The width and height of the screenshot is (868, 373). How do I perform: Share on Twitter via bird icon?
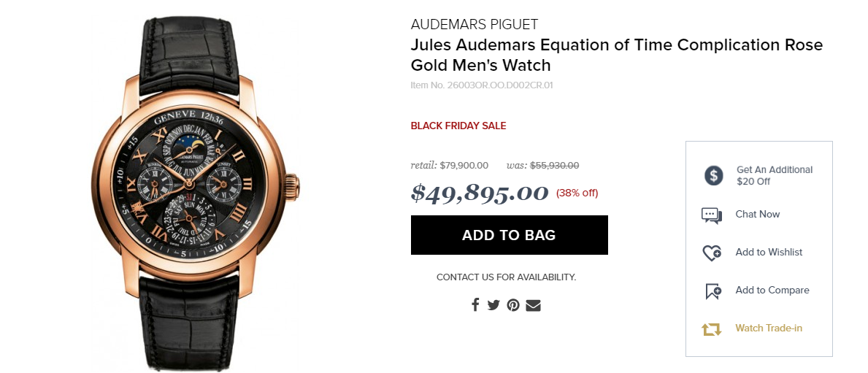pyautogui.click(x=493, y=305)
